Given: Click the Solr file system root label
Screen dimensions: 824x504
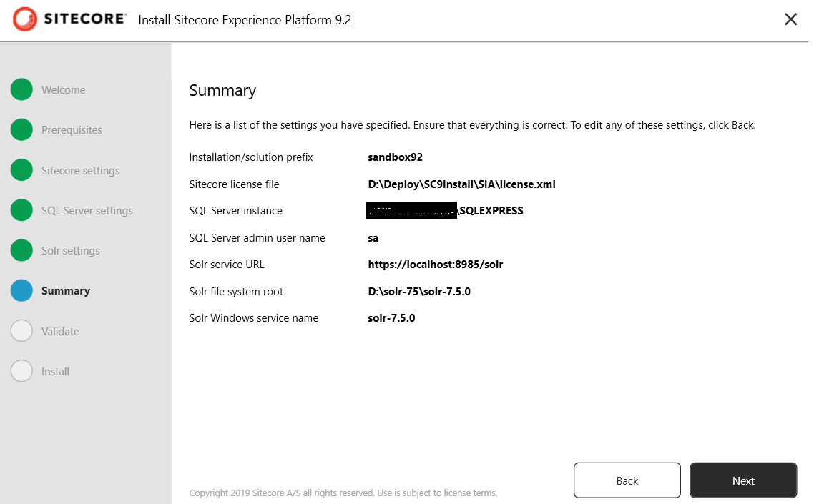Looking at the screenshot, I should (x=236, y=292).
